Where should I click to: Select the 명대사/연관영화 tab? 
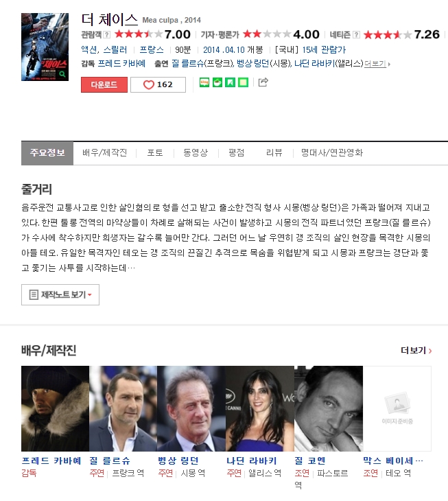[332, 153]
